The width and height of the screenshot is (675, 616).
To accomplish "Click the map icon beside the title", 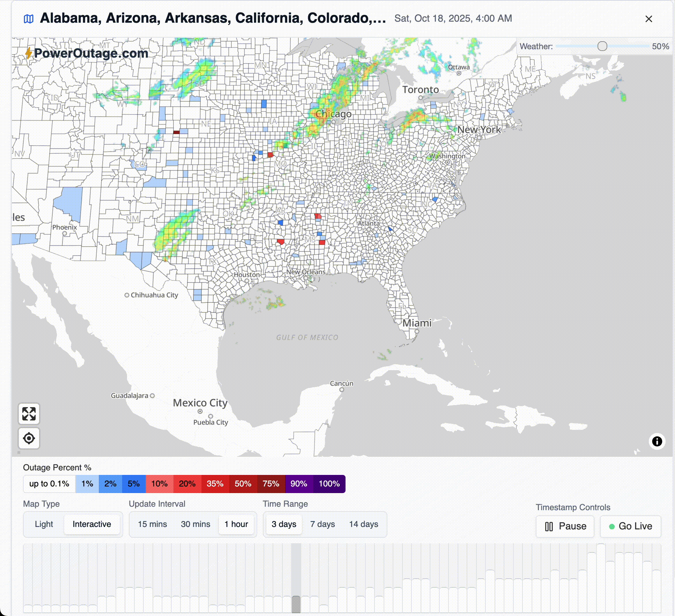I will [x=29, y=19].
